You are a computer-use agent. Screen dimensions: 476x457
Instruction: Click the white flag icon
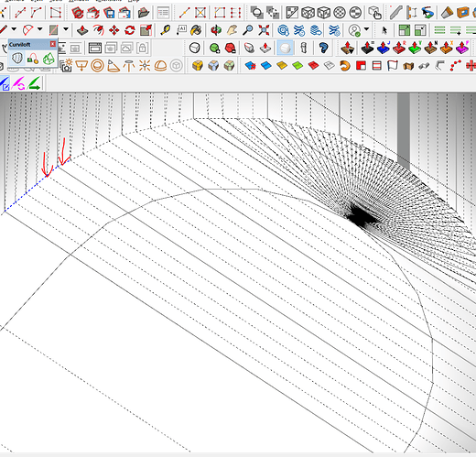coord(393,66)
